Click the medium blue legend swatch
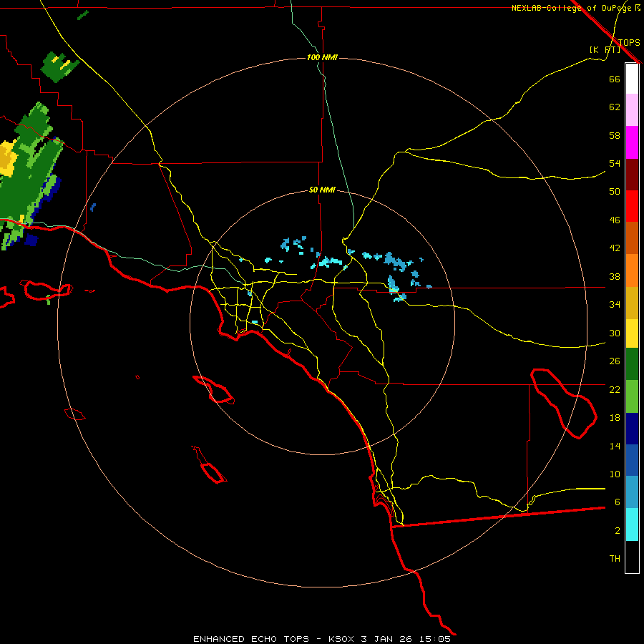The height and width of the screenshot is (644, 644). click(x=632, y=460)
